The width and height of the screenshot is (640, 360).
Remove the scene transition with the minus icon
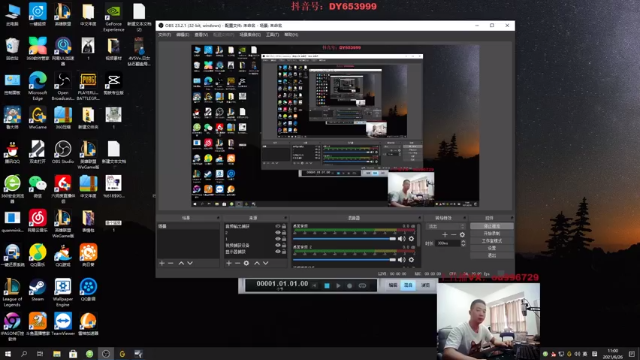[x=453, y=234]
